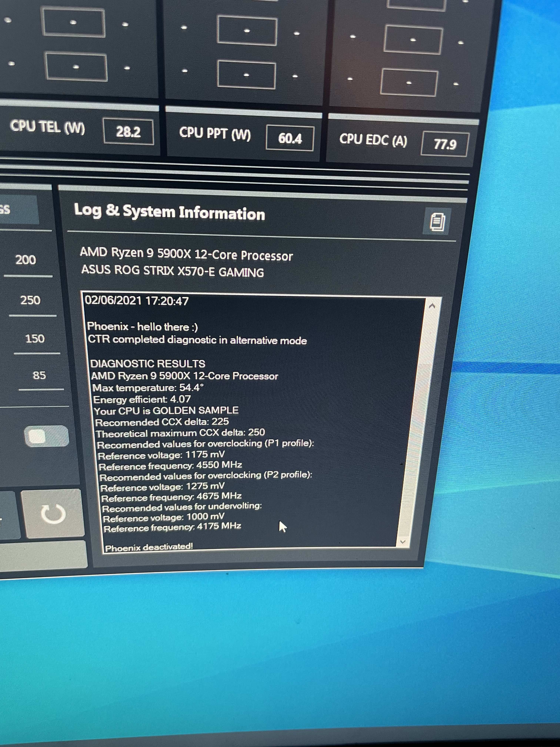Select the 200 value field
560x747 pixels.
(x=26, y=260)
